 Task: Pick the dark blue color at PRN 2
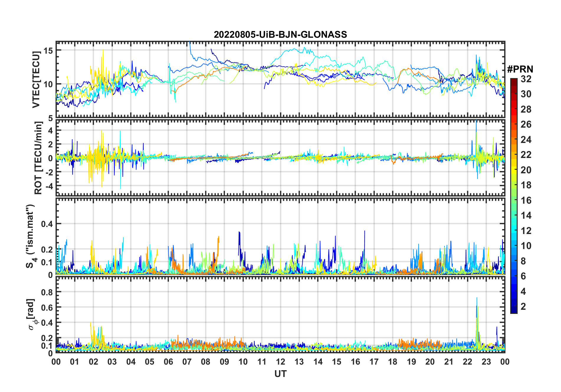[514, 307]
